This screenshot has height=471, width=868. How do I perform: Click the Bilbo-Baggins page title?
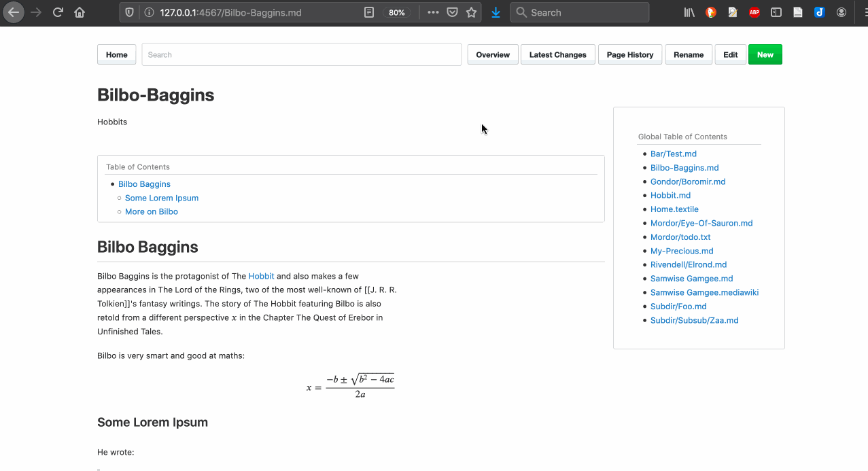click(156, 95)
